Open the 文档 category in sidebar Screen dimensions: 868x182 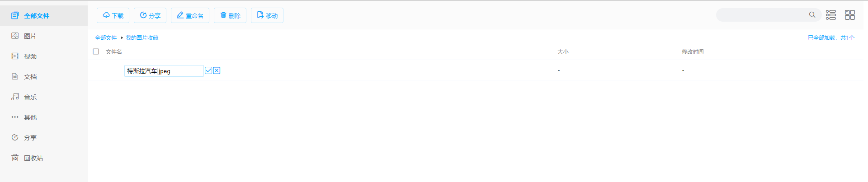[30, 77]
